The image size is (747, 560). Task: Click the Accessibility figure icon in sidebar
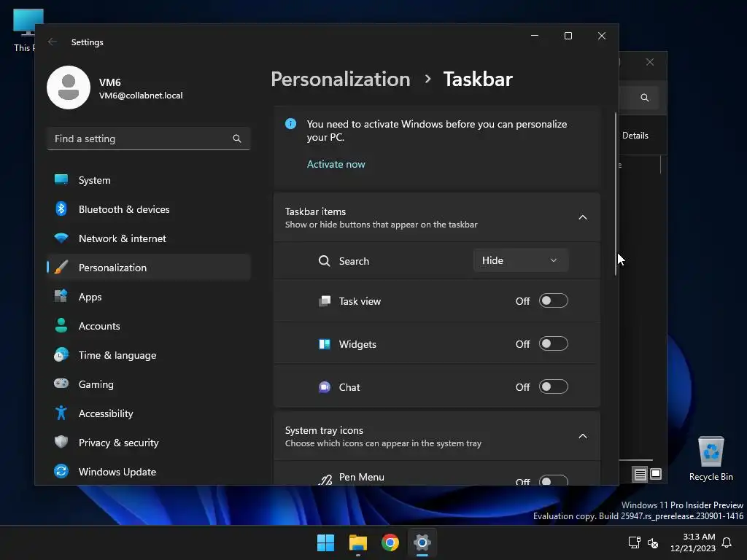pyautogui.click(x=61, y=413)
